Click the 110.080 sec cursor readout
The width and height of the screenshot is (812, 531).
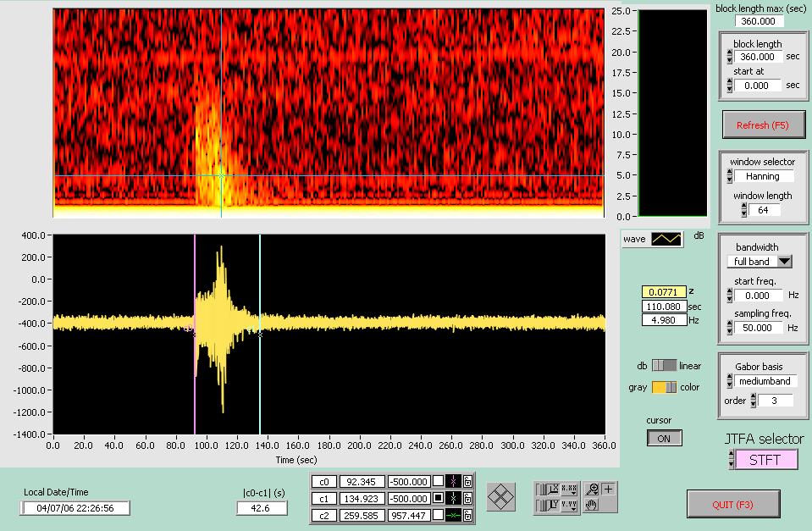click(x=664, y=307)
